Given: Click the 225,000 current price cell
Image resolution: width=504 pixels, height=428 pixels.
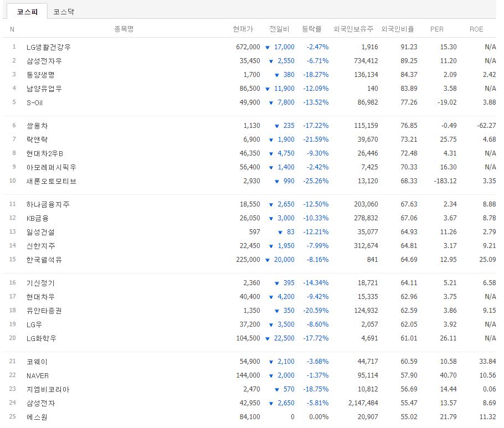Looking at the screenshot, I should 248,259.
